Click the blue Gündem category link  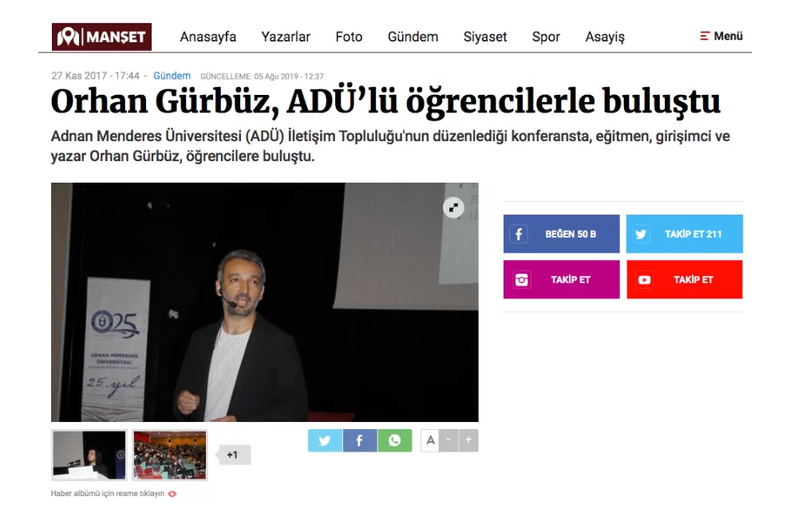tap(172, 76)
